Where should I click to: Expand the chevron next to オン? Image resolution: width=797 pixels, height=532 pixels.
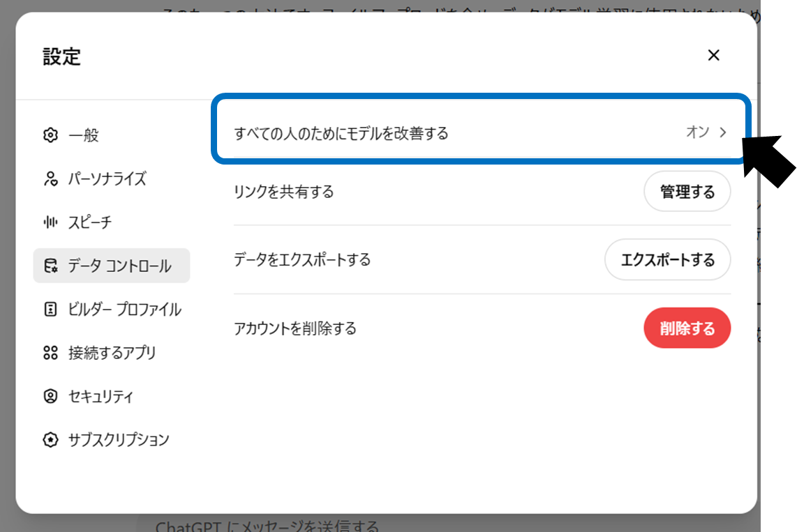point(723,132)
